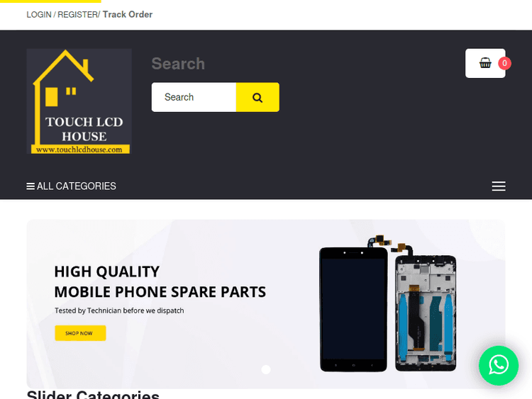This screenshot has height=399, width=532.
Task: Expand the ALL CATEGORIES menu
Action: click(71, 186)
